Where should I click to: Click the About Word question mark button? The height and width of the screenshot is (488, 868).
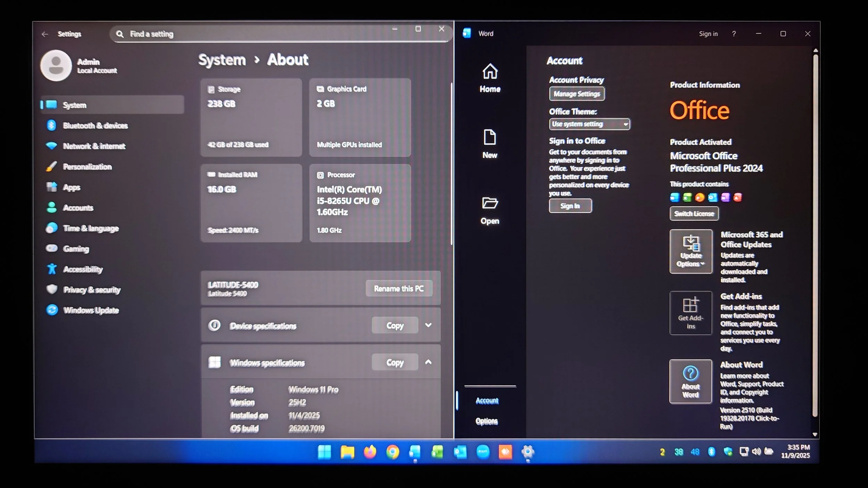tap(690, 381)
